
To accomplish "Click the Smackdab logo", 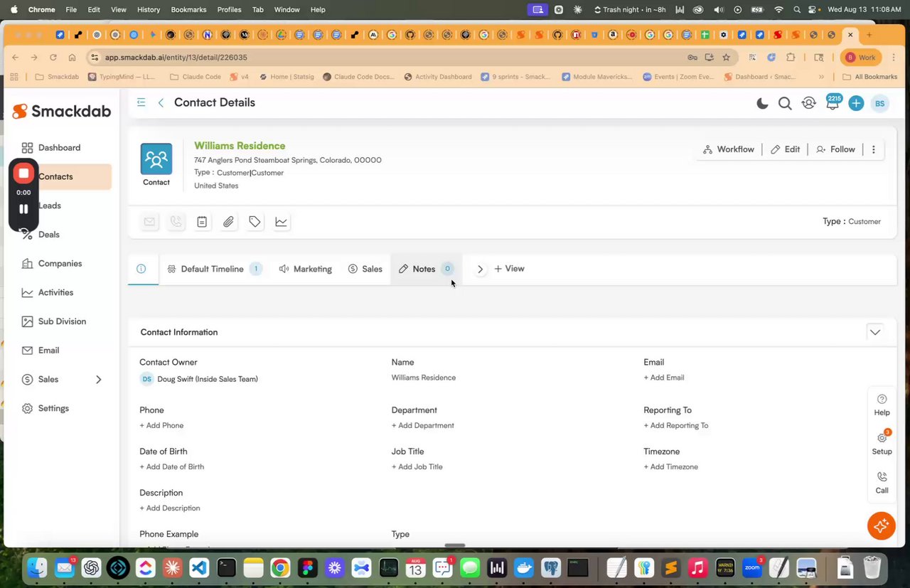I will pyautogui.click(x=60, y=111).
